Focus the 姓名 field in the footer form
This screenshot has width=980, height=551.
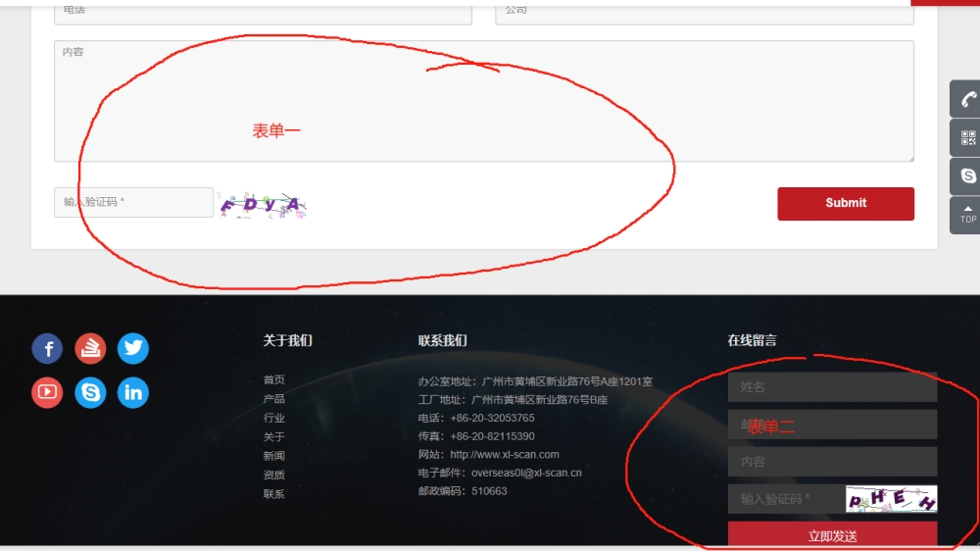(x=832, y=387)
